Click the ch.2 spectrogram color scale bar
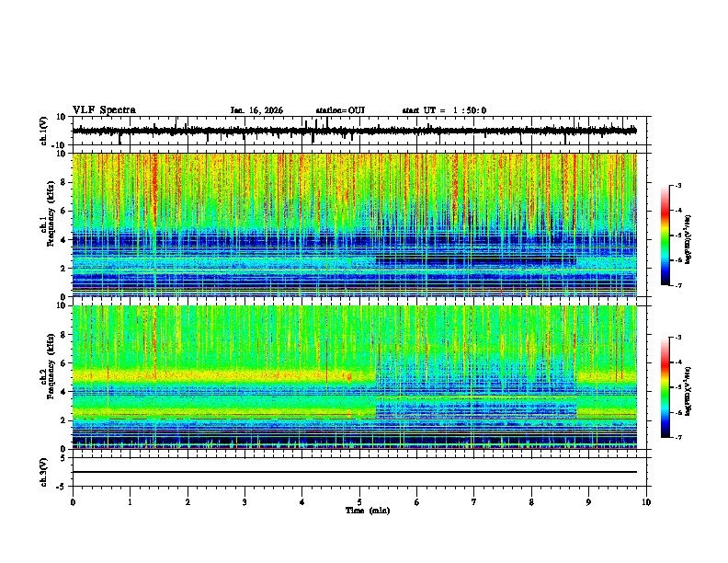Screen dimensions: 728x563 [665, 387]
